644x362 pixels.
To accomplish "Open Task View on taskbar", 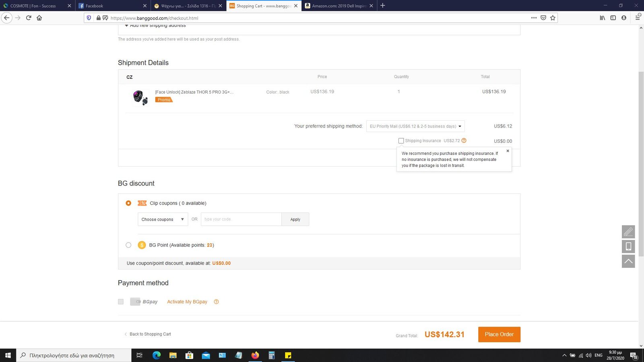I will pos(140,355).
